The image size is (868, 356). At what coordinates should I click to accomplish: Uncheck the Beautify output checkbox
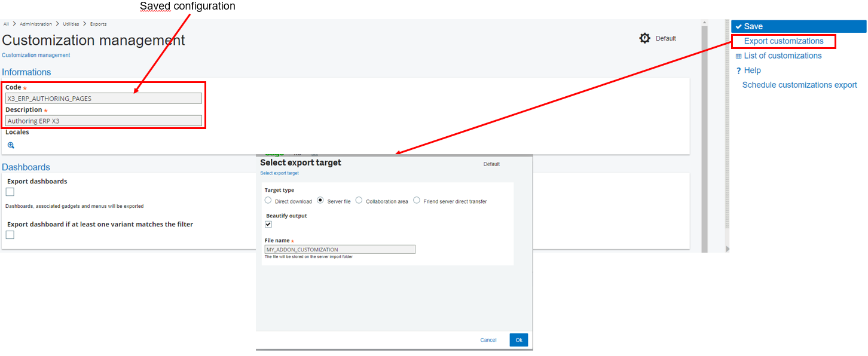click(268, 225)
